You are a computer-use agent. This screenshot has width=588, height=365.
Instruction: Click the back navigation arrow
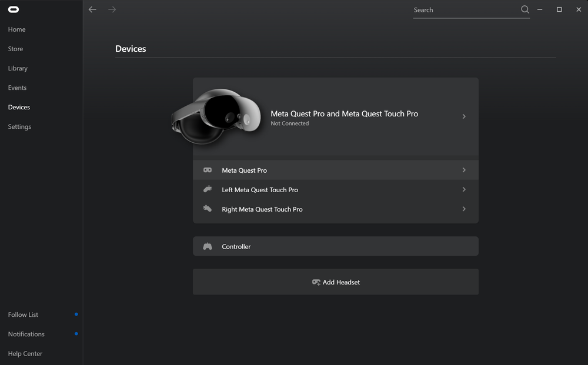click(x=92, y=9)
